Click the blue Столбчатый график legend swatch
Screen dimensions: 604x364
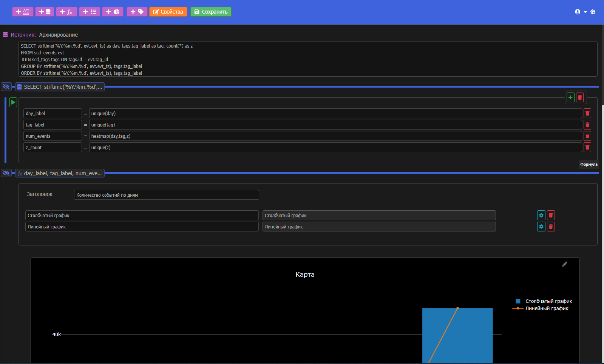(518, 301)
